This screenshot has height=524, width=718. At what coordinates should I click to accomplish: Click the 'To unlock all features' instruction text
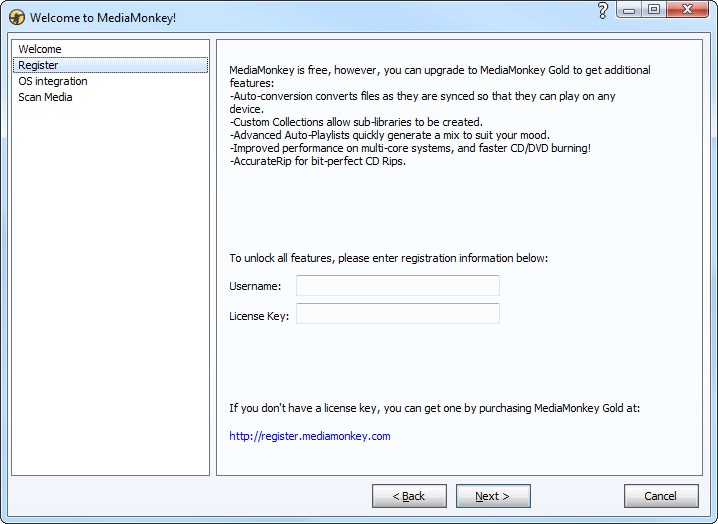pos(388,258)
